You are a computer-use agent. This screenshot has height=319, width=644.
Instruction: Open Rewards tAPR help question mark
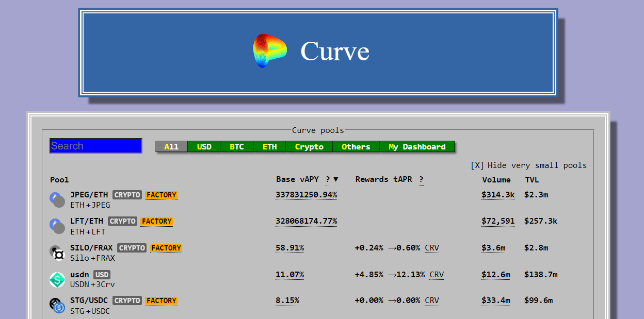point(421,179)
